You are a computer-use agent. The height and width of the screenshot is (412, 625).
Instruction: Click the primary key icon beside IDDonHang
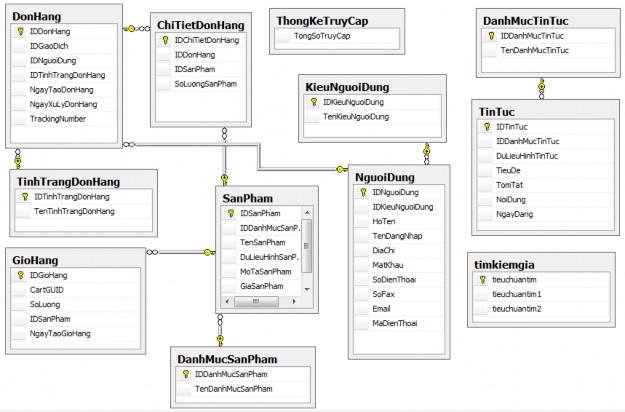pos(21,32)
